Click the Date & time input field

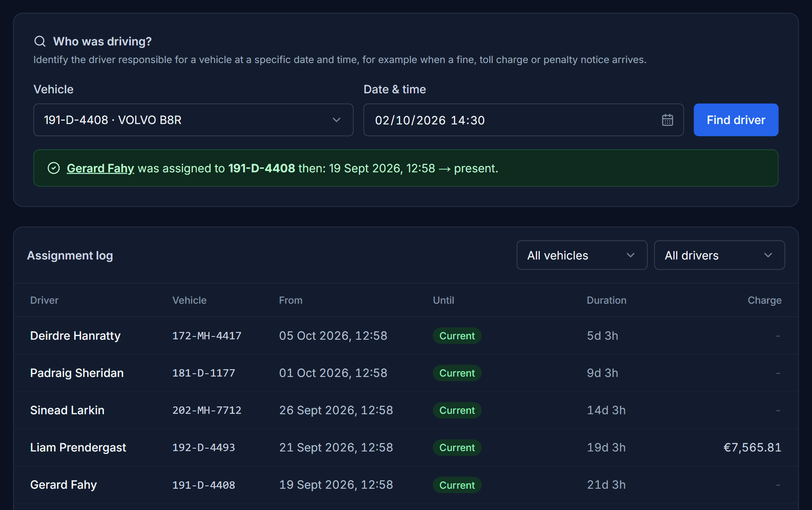click(x=523, y=120)
